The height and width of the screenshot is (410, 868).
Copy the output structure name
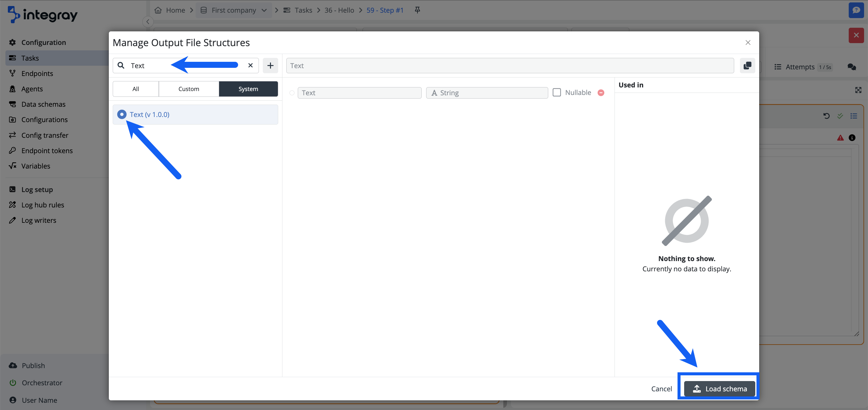(x=747, y=65)
